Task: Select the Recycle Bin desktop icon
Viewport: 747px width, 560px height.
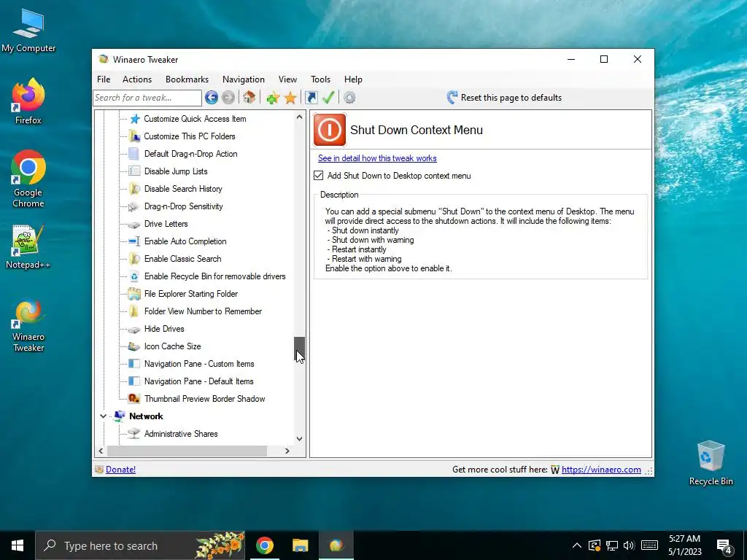Action: coord(711,463)
